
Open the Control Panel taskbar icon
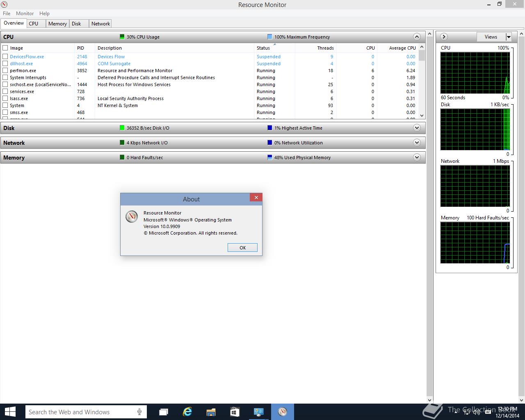[x=258, y=412]
